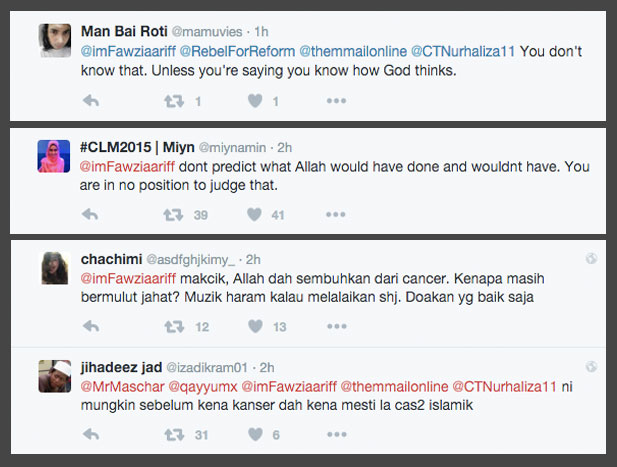Reply to the #CLM2015 | Miyn tweet
This screenshot has height=467, width=617.
tap(90, 214)
